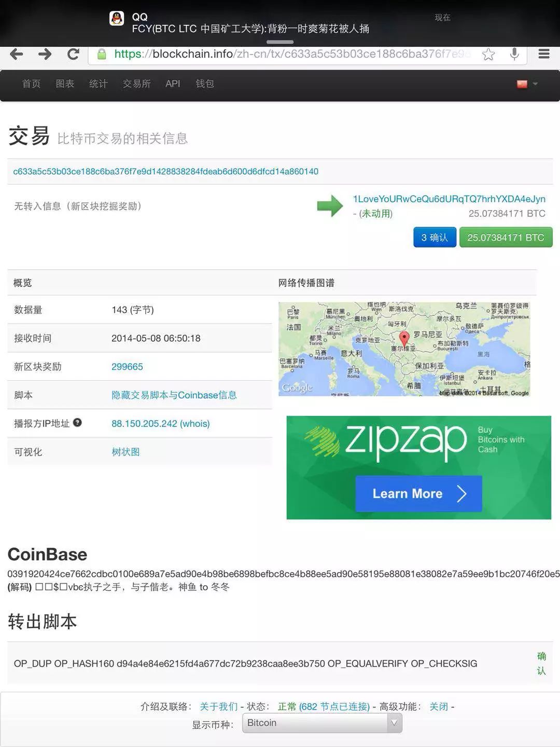
Task: Click the 143 (字节) size value
Action: coord(133,310)
